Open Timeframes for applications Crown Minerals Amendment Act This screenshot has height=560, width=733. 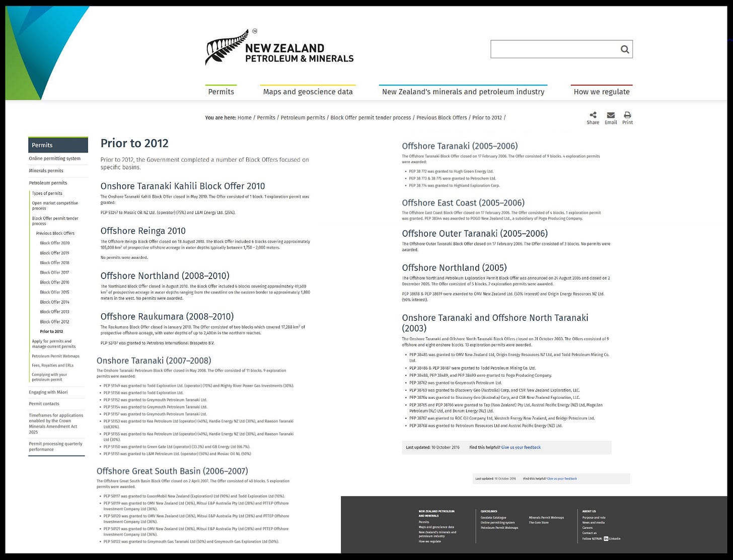click(56, 424)
